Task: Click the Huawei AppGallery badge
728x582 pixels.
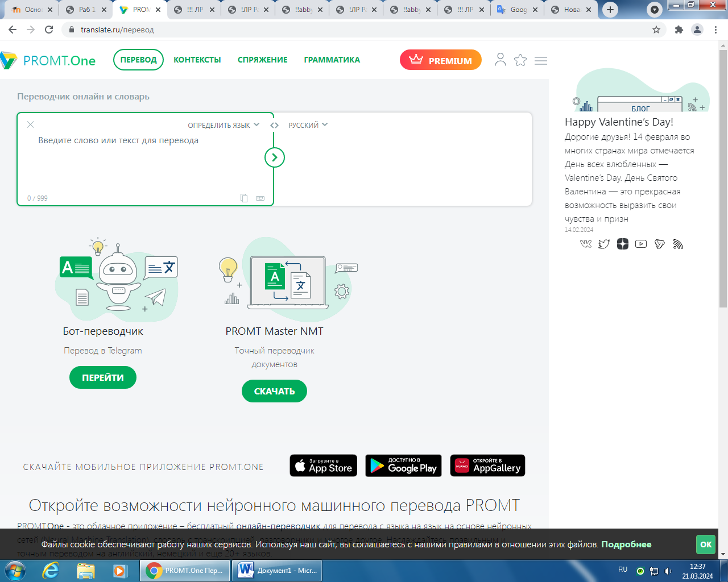Action: coord(487,465)
